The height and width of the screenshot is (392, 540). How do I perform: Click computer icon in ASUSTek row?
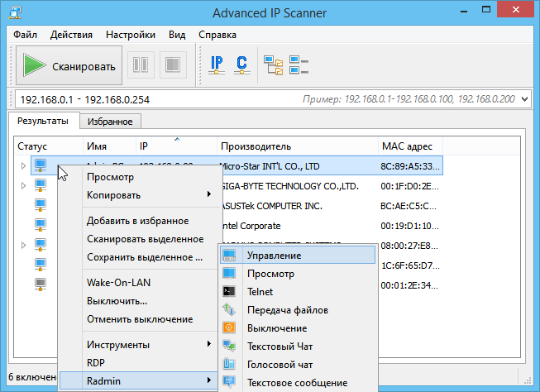41,205
